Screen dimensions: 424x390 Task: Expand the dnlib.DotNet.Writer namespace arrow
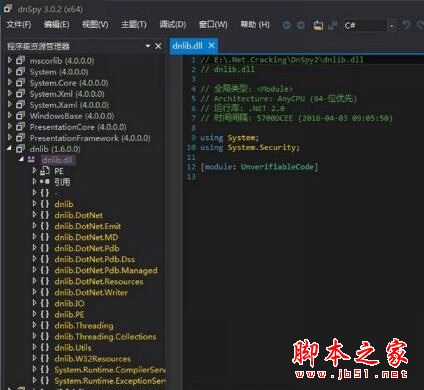[x=34, y=292]
